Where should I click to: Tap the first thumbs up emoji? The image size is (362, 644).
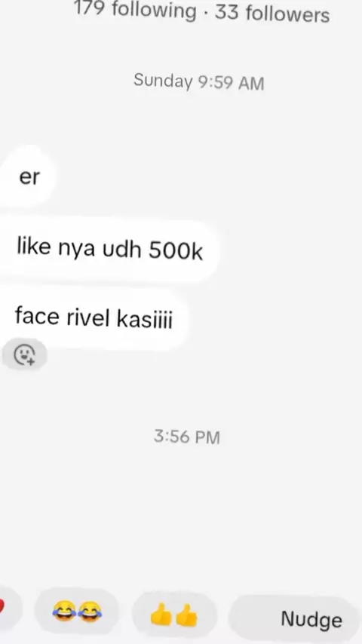coord(161,614)
